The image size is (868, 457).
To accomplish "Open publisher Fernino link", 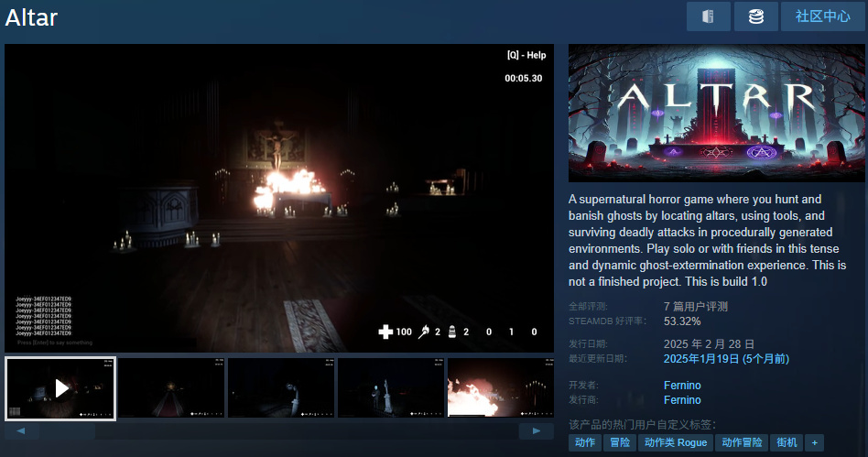I will coord(682,400).
